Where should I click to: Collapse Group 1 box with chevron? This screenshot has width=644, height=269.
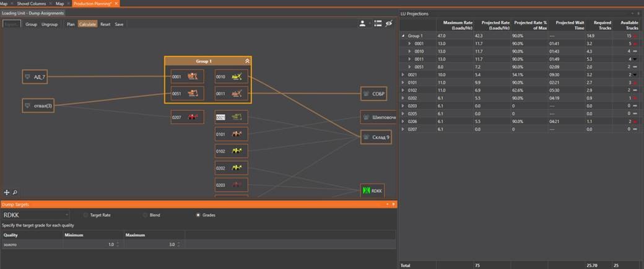(247, 61)
